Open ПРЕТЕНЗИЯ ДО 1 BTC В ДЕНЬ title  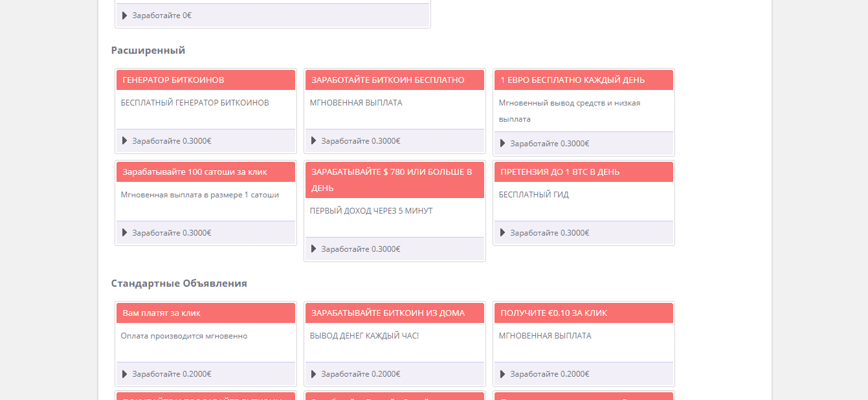[560, 172]
